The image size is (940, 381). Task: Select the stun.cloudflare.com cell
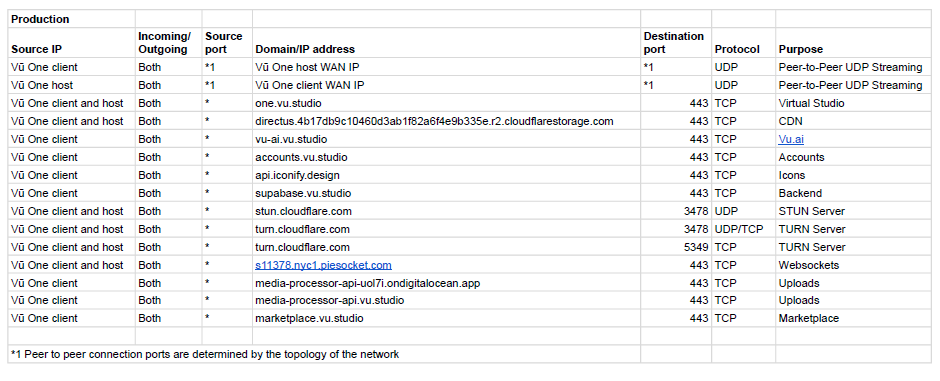[446, 211]
